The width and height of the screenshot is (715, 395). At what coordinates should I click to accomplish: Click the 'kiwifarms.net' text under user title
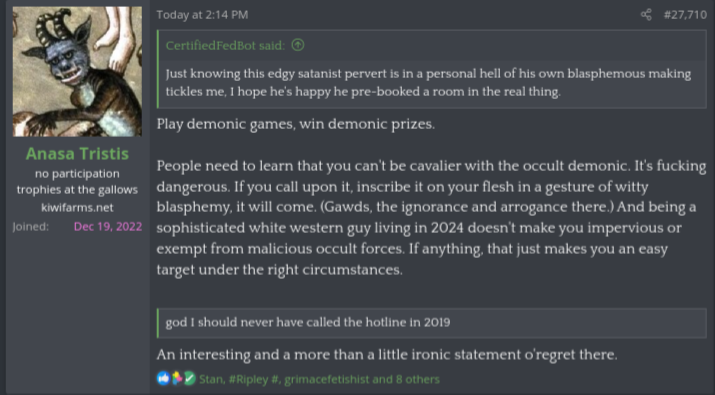click(x=77, y=208)
